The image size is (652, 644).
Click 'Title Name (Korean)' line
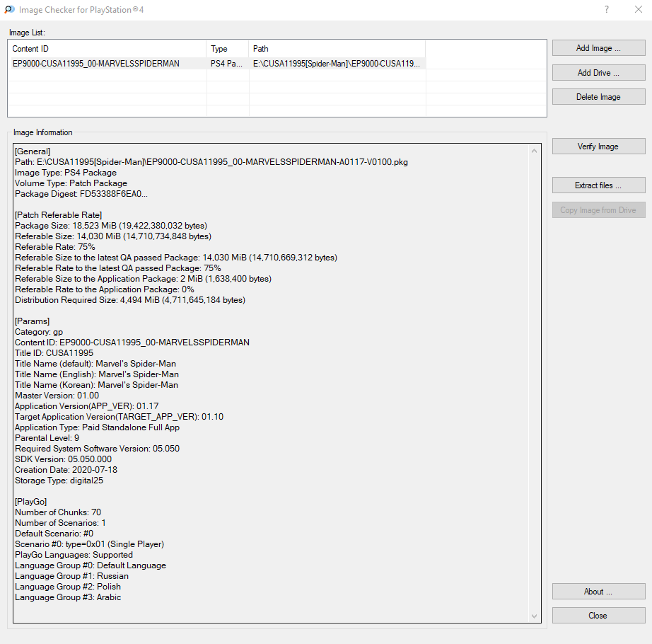(x=96, y=385)
